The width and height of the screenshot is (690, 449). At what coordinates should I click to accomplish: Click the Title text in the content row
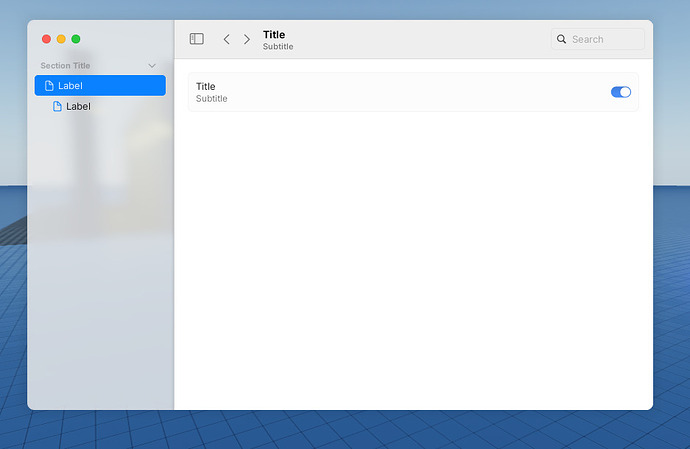point(206,86)
